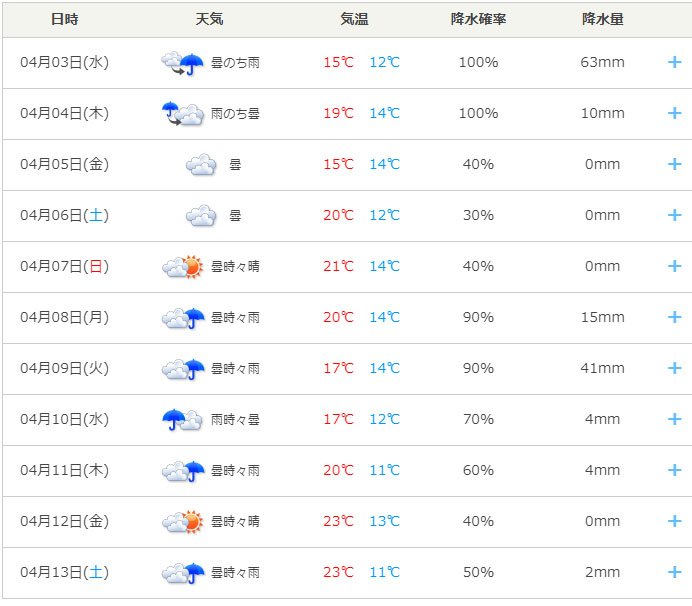
Task: Expand the 04月11日(木) row plus icon
Action: click(674, 470)
